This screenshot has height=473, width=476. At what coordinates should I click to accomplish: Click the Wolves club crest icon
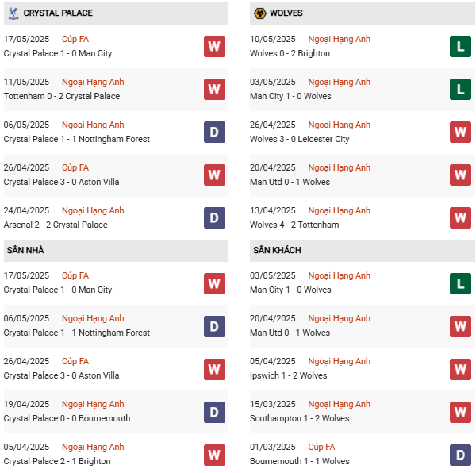259,13
